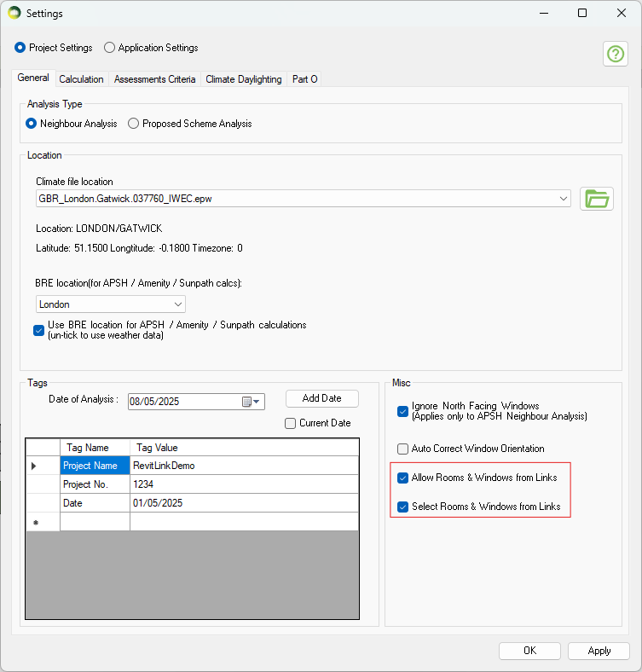
Task: Go to the Assessments Criteria tab
Action: coord(154,79)
